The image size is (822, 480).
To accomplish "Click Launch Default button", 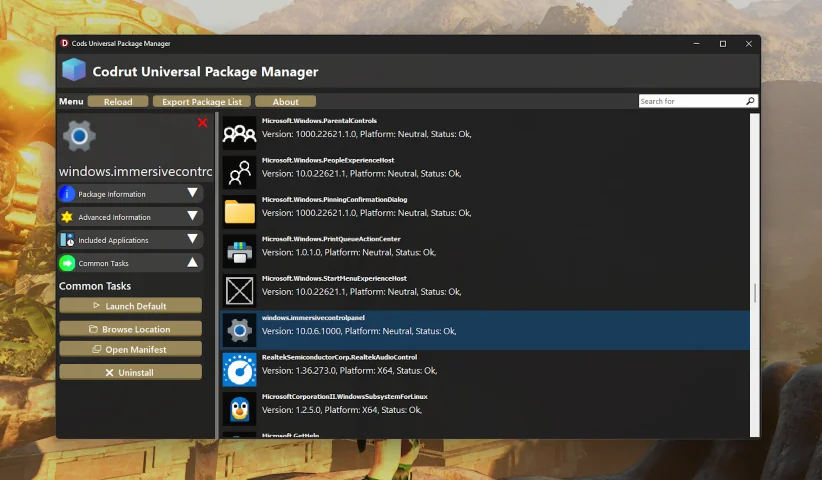I will pos(131,306).
